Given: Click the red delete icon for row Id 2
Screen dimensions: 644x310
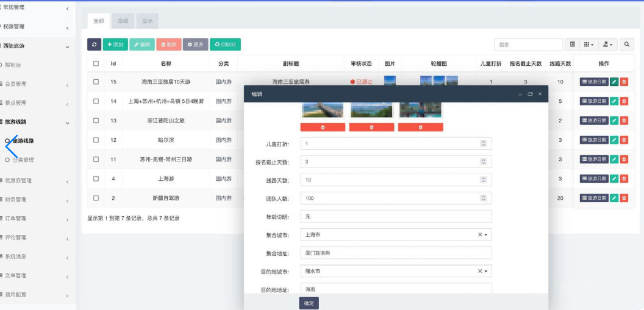Looking at the screenshot, I should (x=624, y=198).
